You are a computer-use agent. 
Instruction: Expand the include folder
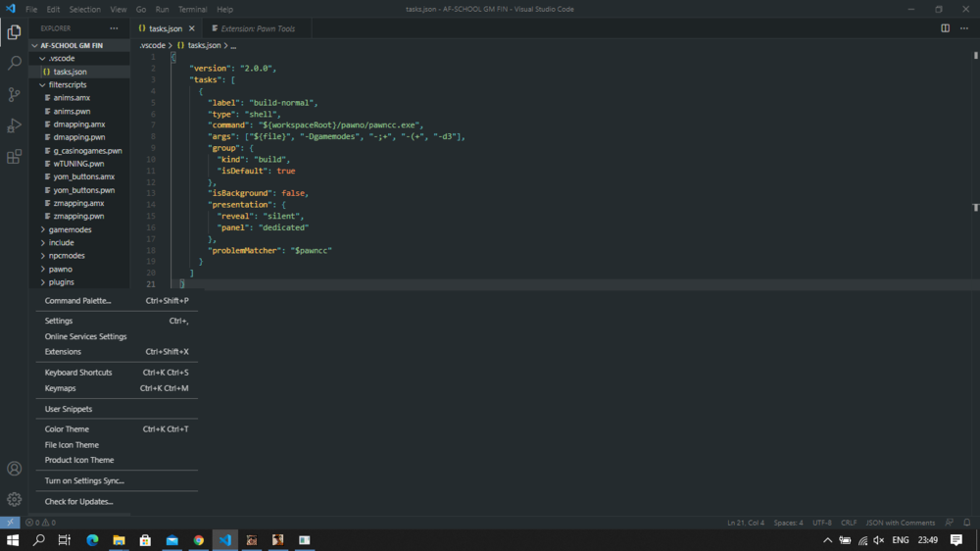pyautogui.click(x=80, y=243)
